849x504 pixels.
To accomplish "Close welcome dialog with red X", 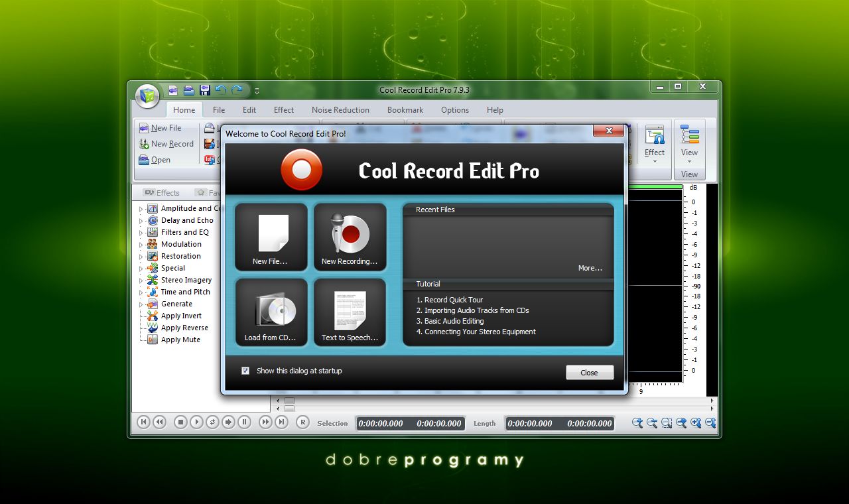I will click(608, 131).
